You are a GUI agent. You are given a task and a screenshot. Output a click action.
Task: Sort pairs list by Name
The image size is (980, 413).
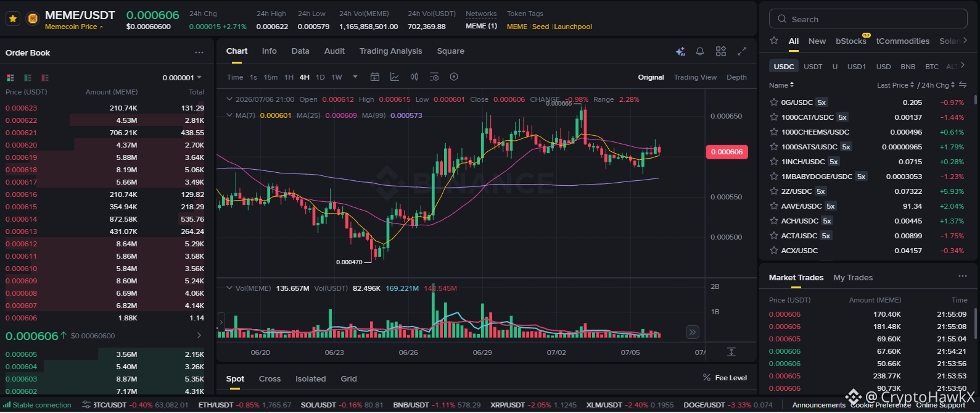coord(781,85)
